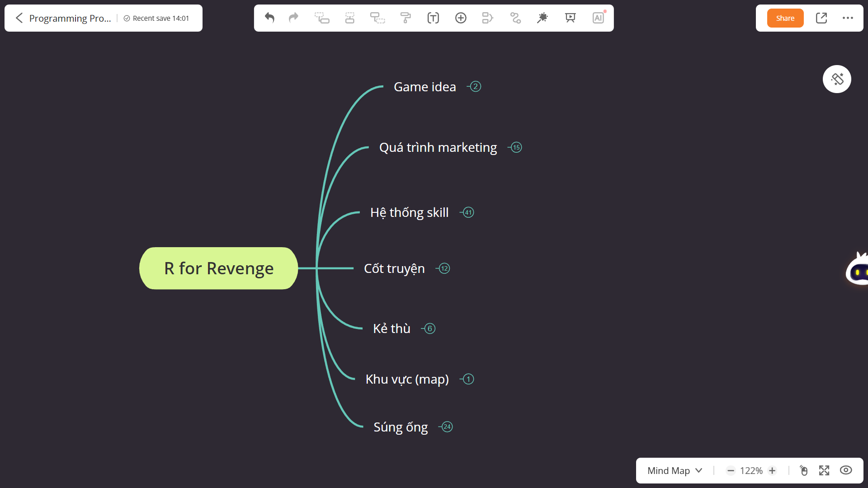Screen dimensions: 868x488
Task: Toggle the eye view mode icon
Action: pos(846,470)
